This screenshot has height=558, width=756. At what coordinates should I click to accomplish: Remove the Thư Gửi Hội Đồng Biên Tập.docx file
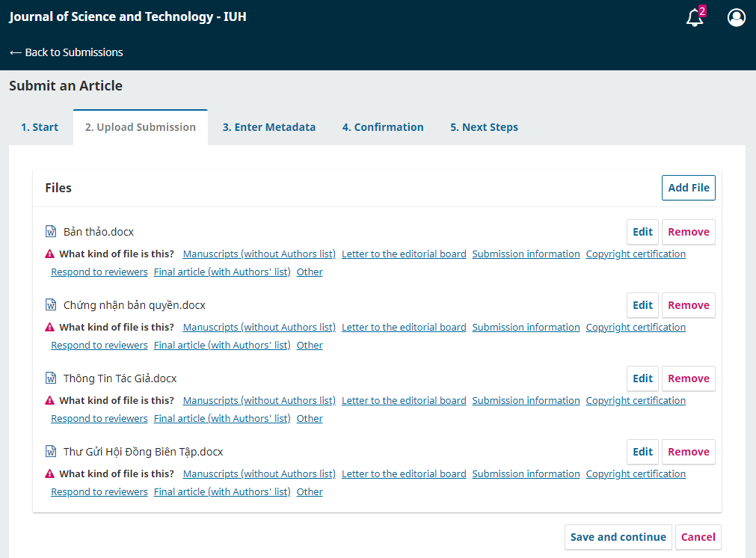[x=689, y=452]
